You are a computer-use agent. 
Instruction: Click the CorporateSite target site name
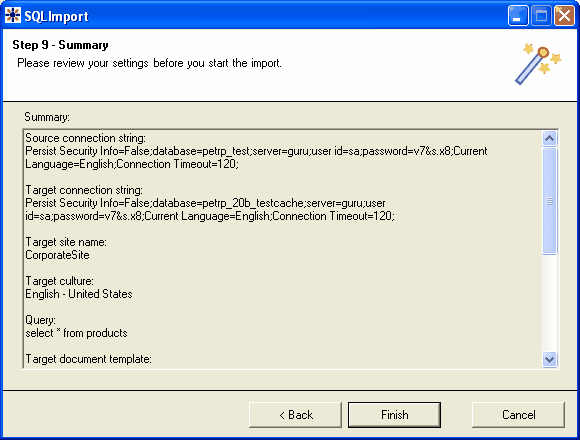click(x=57, y=255)
